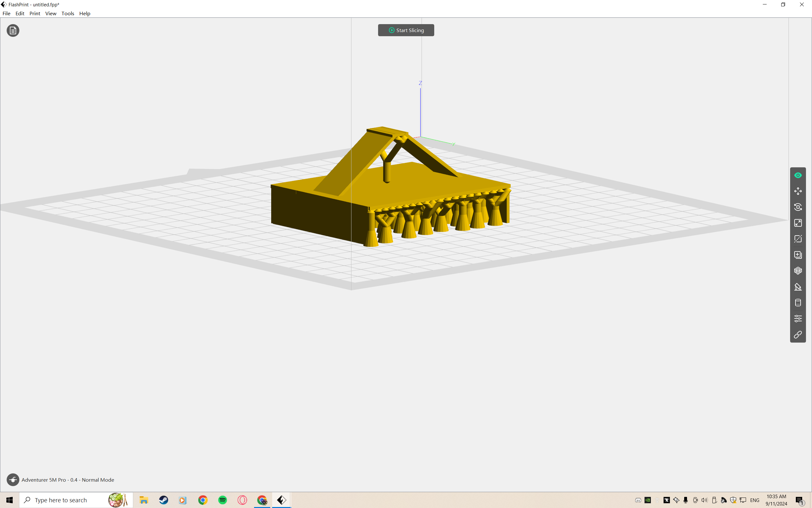
Task: Open the auto layout cubes tool
Action: pos(798,271)
